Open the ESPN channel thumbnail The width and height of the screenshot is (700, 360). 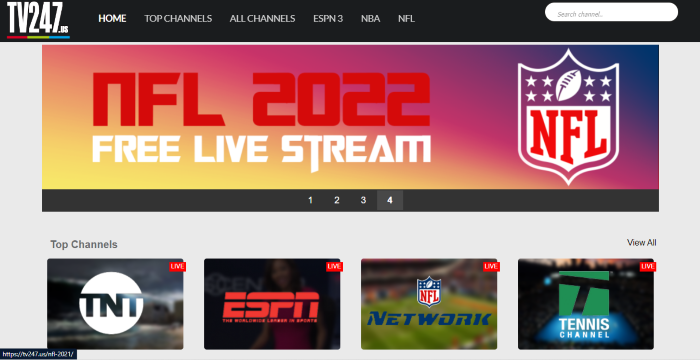click(272, 304)
